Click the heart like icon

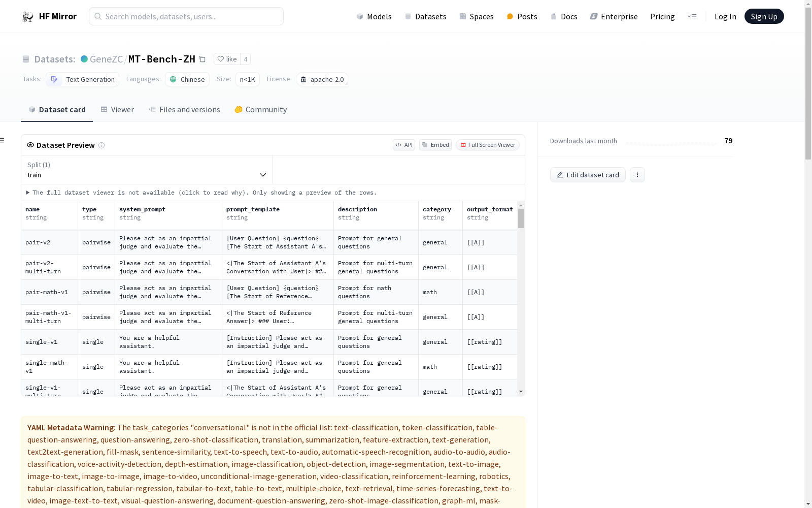pyautogui.click(x=221, y=59)
